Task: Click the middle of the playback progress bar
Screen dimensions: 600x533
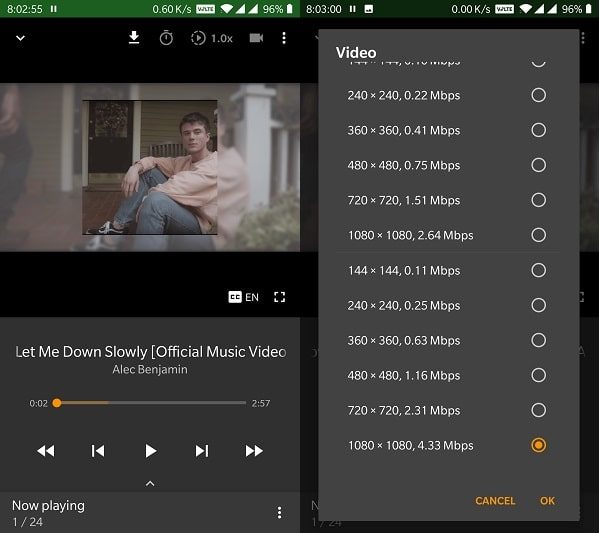Action: [151, 403]
